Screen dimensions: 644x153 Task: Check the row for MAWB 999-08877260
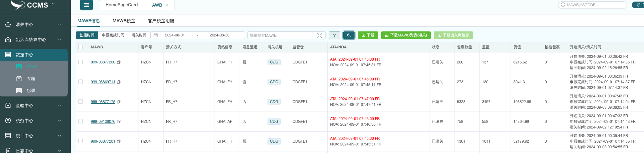[x=80, y=62]
